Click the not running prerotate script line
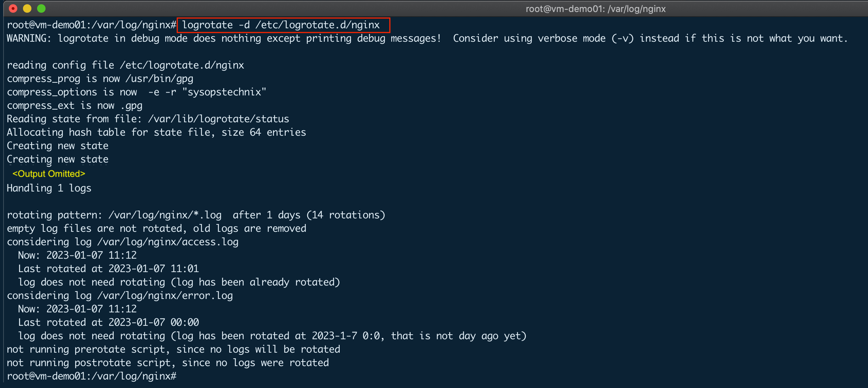 173,349
